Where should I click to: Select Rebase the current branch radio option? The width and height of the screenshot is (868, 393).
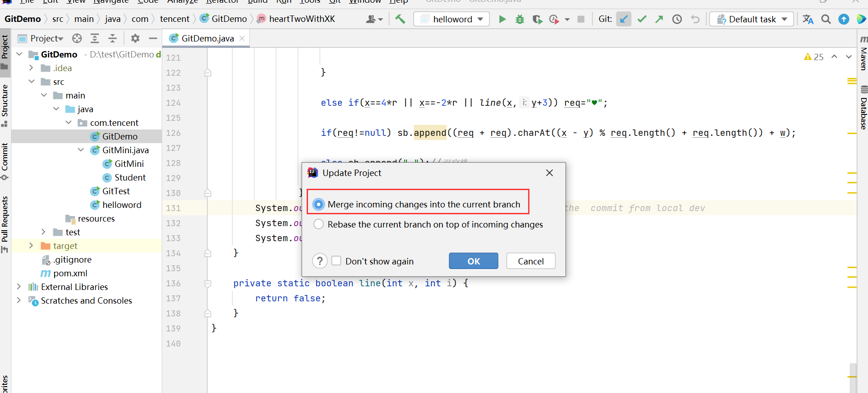tap(319, 224)
